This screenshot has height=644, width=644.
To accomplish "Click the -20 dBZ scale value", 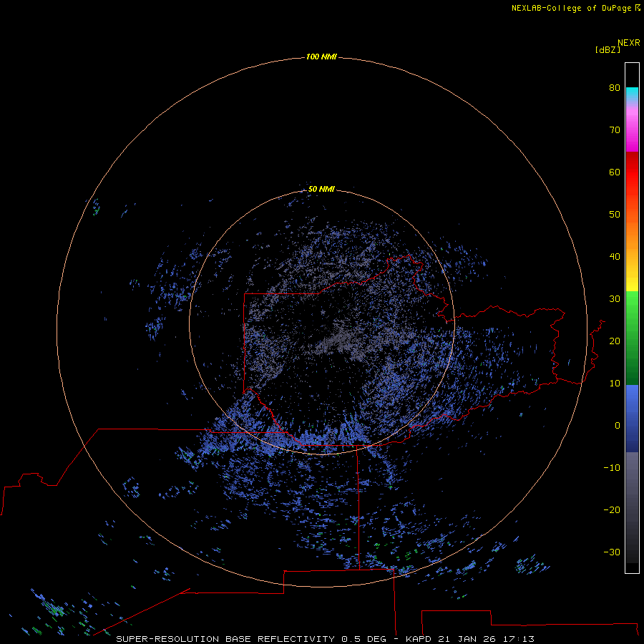I will [612, 509].
